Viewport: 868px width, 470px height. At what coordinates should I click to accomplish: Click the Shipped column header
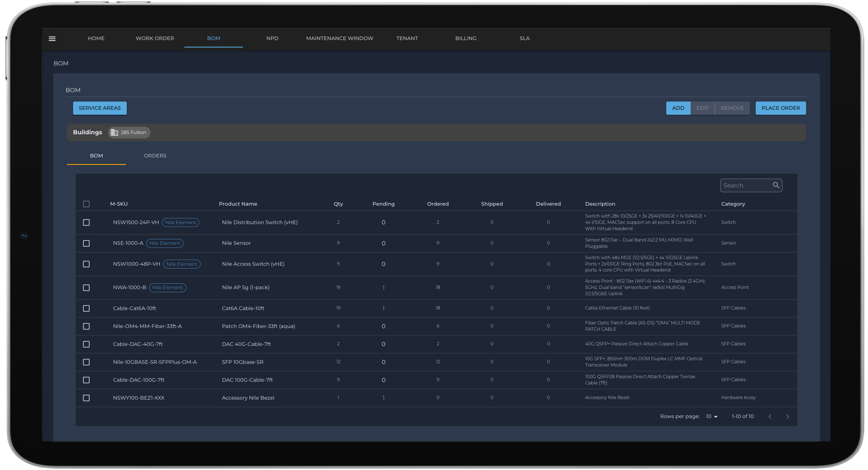pos(492,204)
